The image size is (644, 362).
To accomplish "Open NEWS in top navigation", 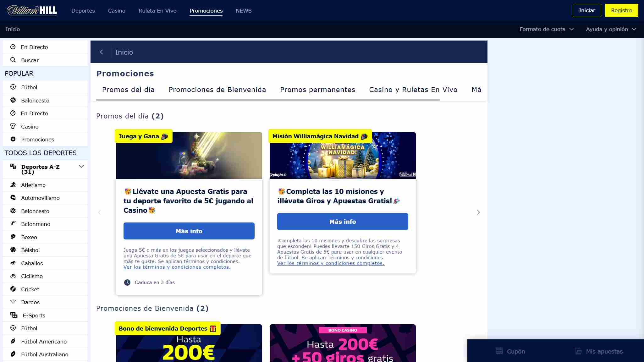I will 244,11.
